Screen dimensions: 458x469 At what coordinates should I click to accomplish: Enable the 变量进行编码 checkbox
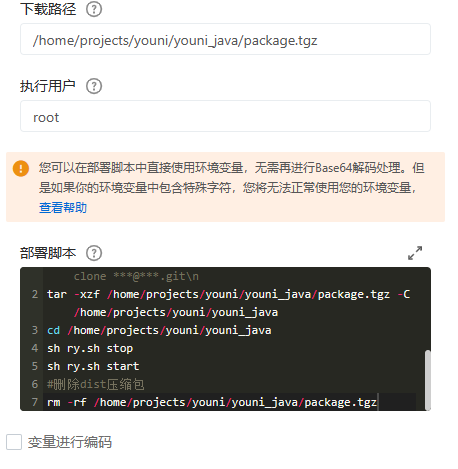[x=14, y=442]
